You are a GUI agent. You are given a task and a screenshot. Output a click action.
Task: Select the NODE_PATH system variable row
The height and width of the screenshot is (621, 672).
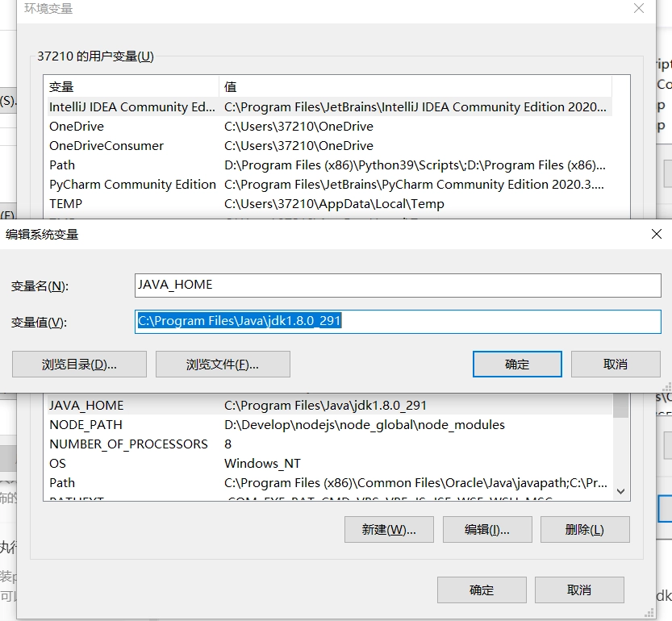[330, 425]
